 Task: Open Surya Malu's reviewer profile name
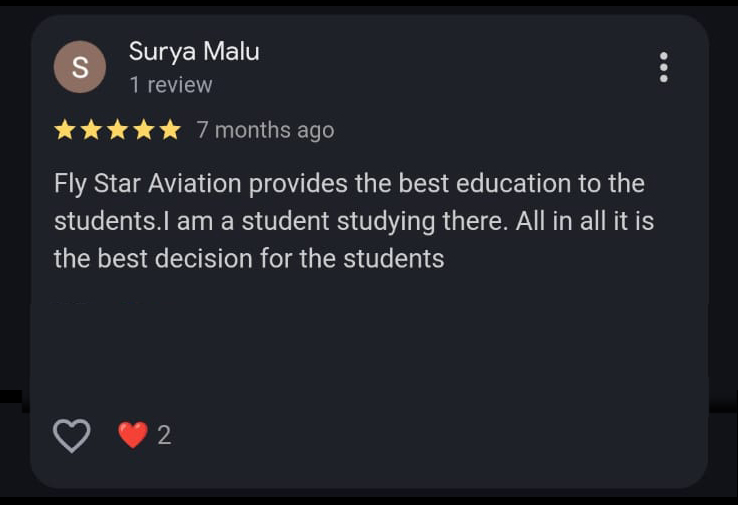(x=194, y=52)
